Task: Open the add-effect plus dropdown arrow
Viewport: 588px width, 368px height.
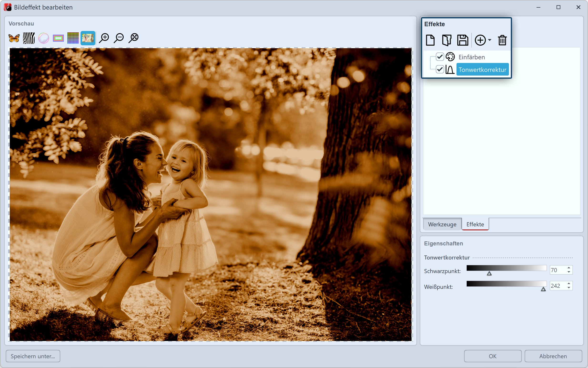Action: (490, 40)
